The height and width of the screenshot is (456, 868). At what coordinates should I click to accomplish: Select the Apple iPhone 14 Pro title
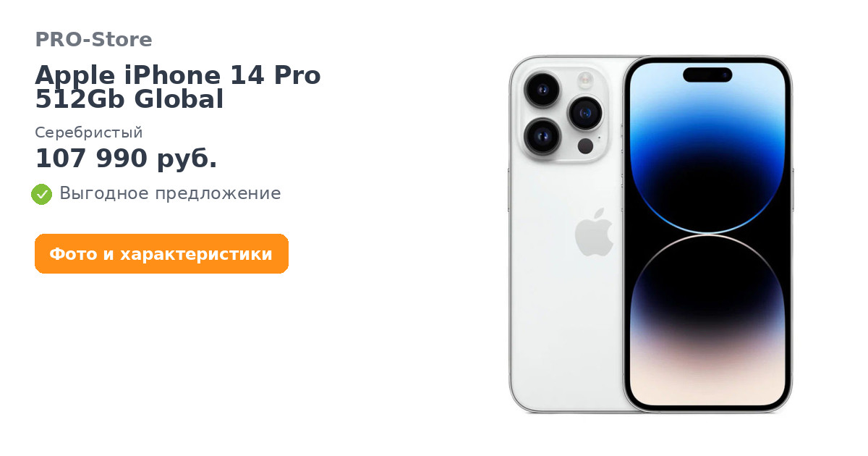point(178,75)
